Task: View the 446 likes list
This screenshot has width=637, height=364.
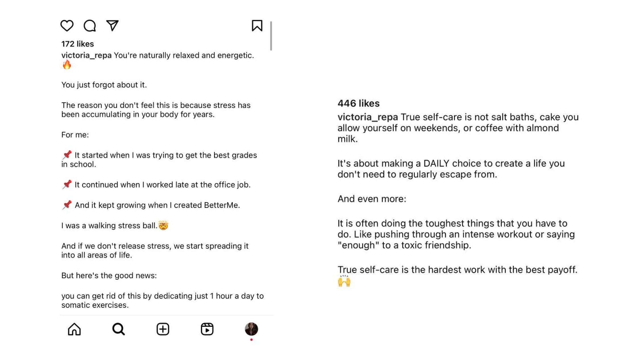Action: [x=358, y=103]
